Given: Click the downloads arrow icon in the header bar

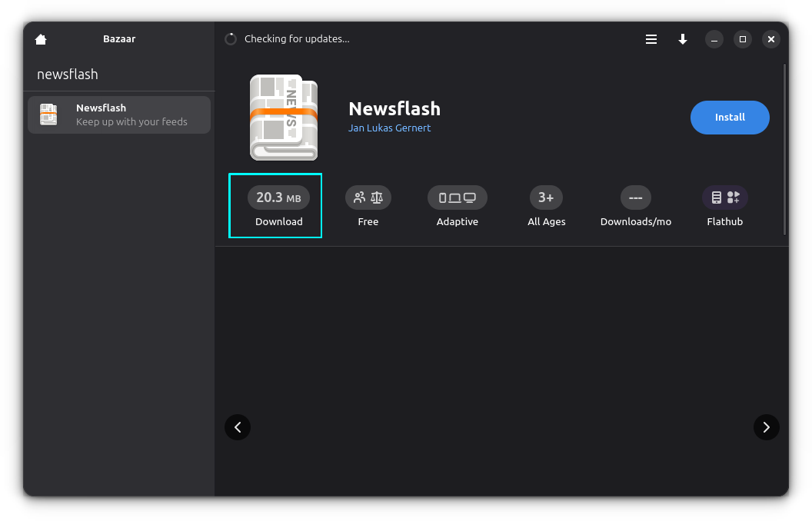Looking at the screenshot, I should tap(683, 39).
